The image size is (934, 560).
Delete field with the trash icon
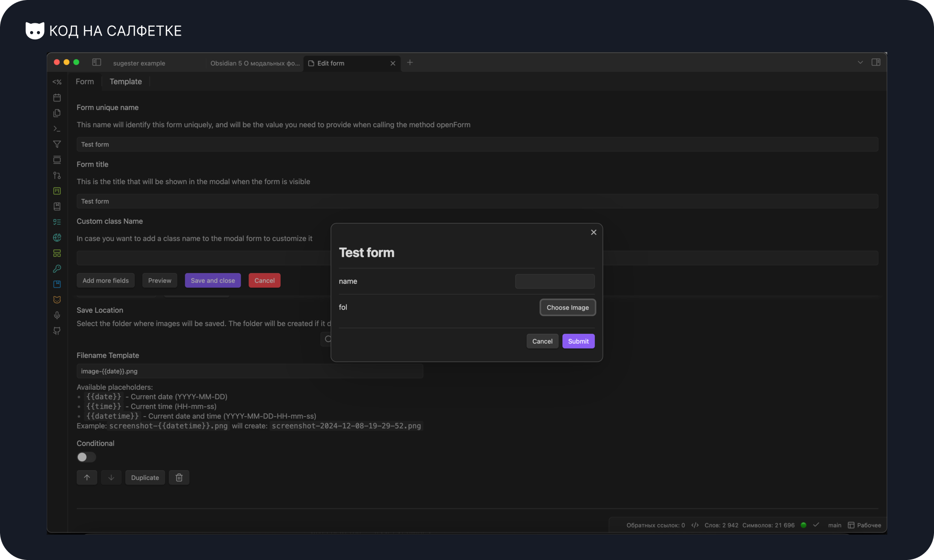[x=179, y=477]
